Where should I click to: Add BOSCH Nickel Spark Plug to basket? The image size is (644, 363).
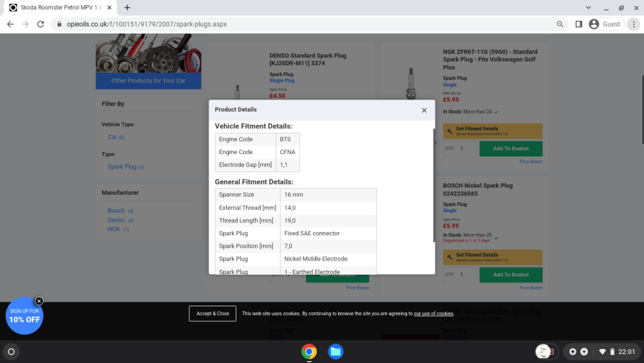click(x=511, y=275)
